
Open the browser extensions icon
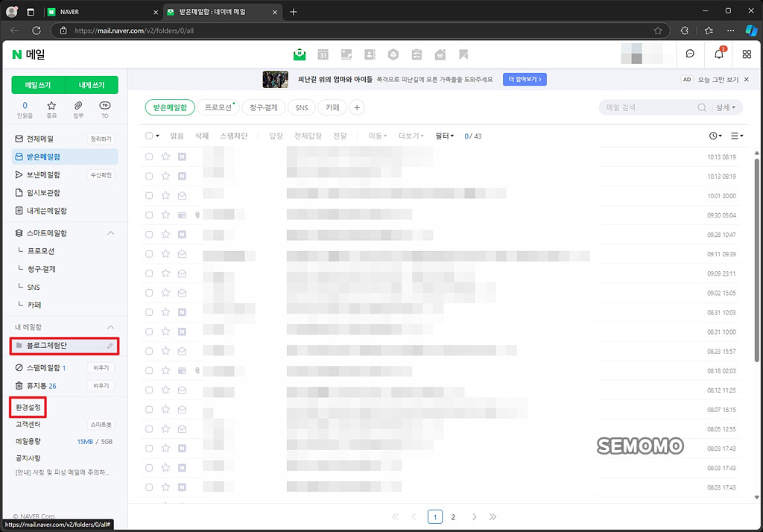[685, 31]
